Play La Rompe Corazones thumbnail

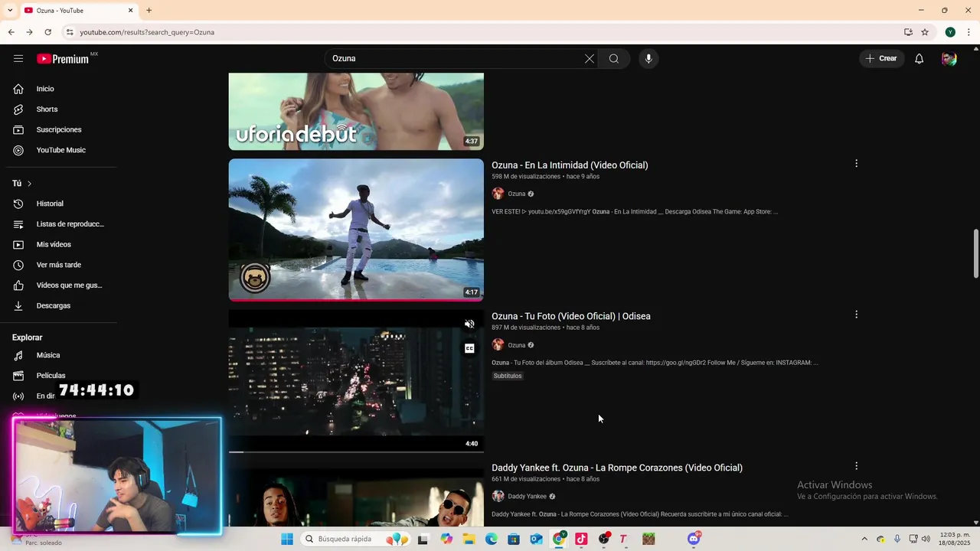(x=356, y=497)
